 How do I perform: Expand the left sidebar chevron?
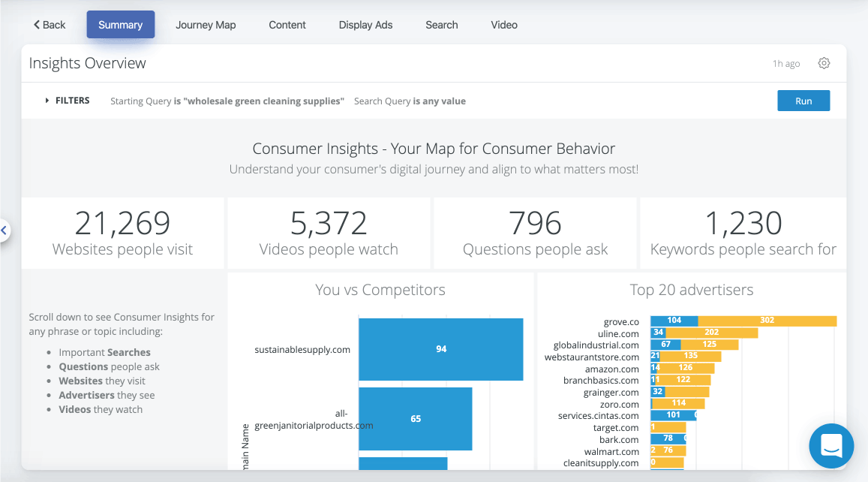pos(5,230)
